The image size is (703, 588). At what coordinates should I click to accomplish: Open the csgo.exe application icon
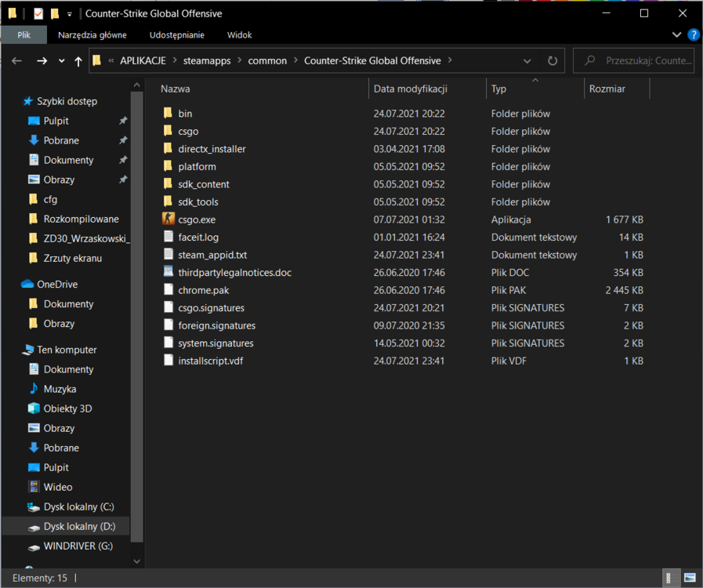pyautogui.click(x=169, y=219)
